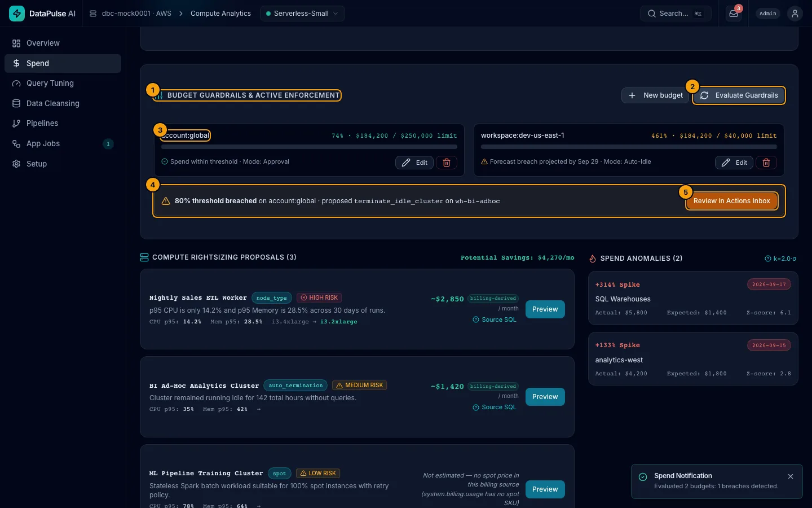Dismiss the Spend Notification toast
The height and width of the screenshot is (508, 812).
[x=791, y=476]
